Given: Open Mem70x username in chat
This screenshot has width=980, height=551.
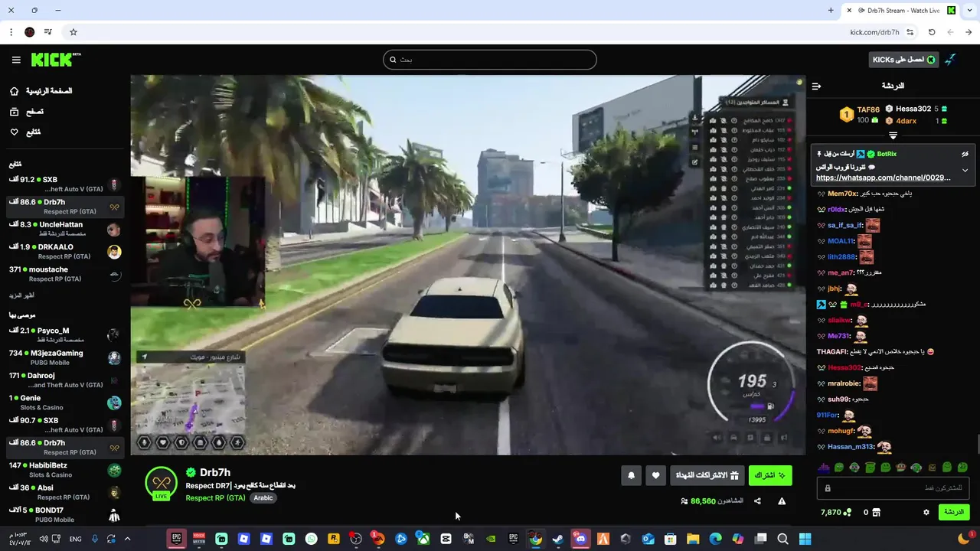Looking at the screenshot, I should coord(842,194).
